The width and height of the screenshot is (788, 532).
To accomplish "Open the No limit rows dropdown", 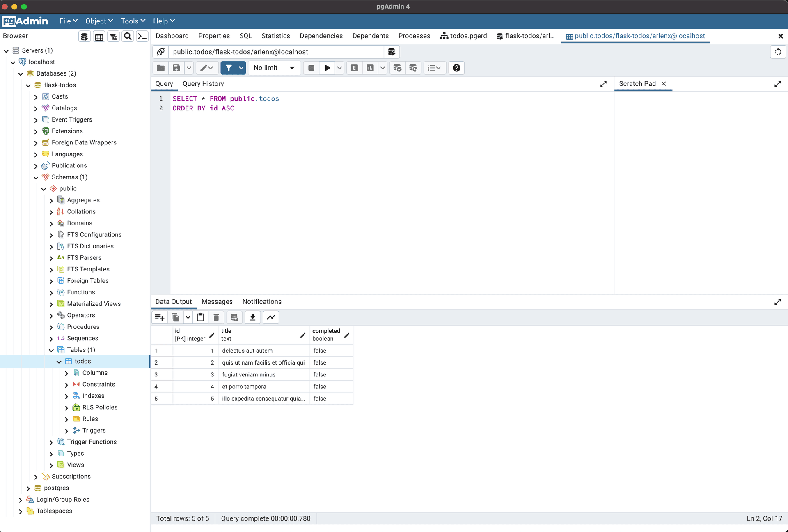I will click(274, 68).
